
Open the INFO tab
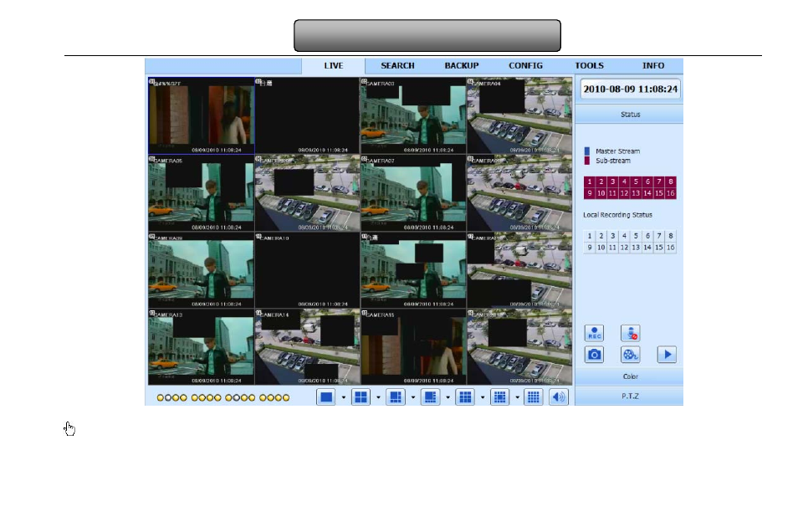pos(653,66)
